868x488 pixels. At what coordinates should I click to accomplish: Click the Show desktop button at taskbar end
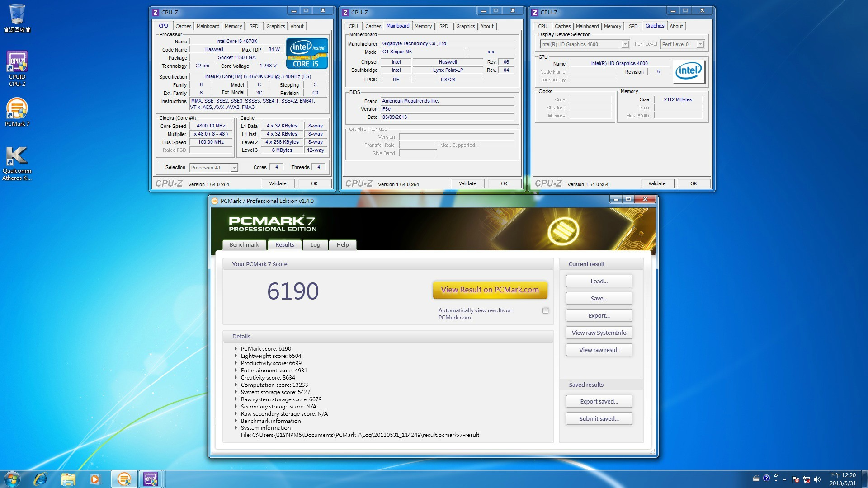(864, 479)
